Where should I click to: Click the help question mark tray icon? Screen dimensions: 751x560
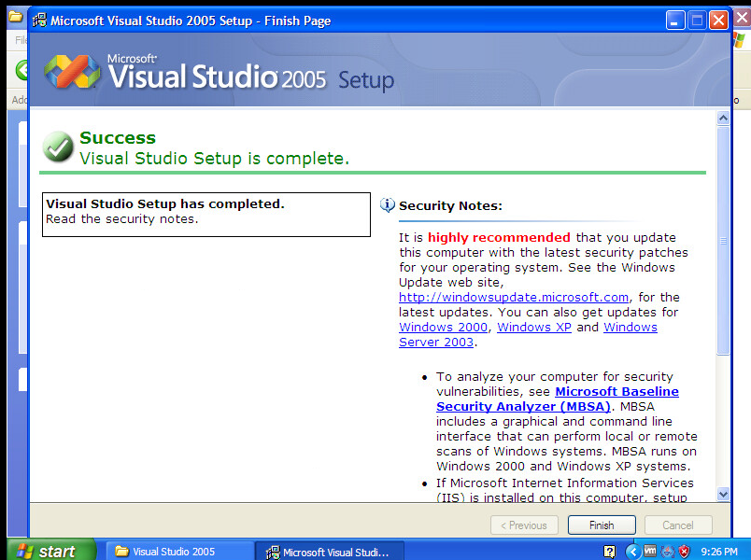(609, 552)
